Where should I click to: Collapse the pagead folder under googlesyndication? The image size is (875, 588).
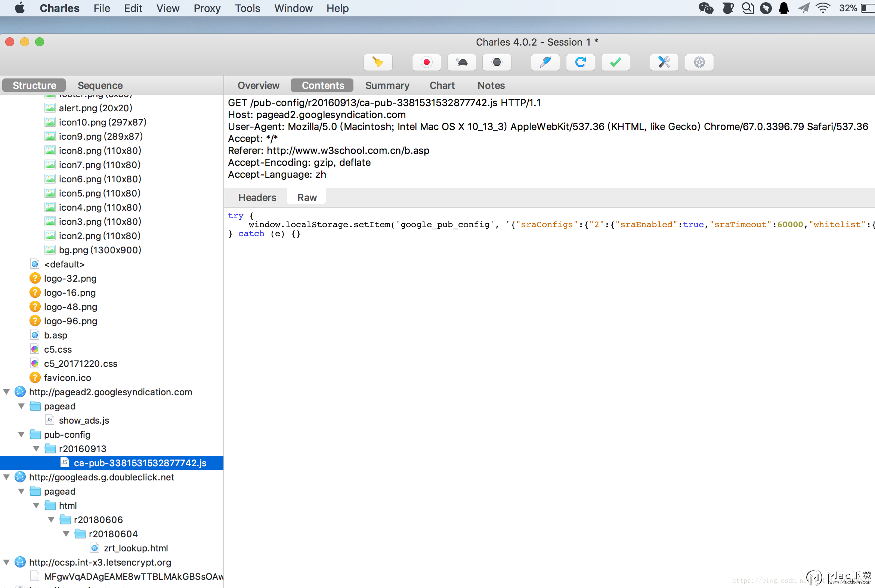[x=21, y=406]
